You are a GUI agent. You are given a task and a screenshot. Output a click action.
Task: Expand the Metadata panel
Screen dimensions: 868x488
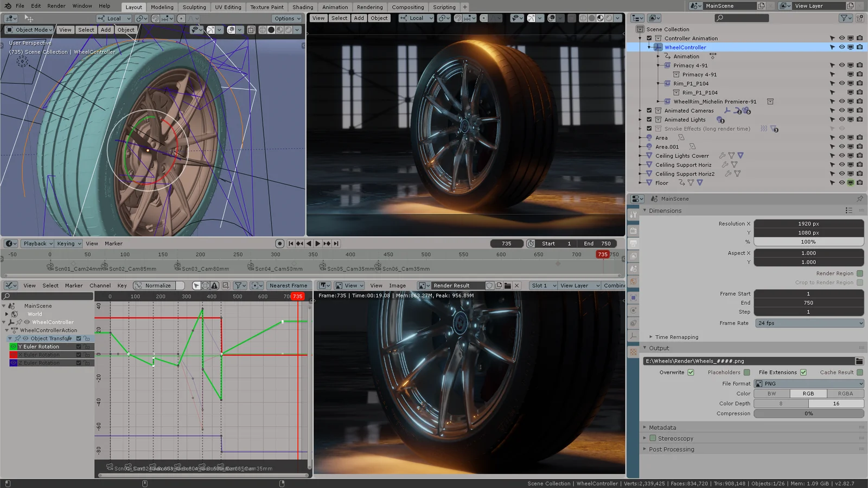point(662,428)
